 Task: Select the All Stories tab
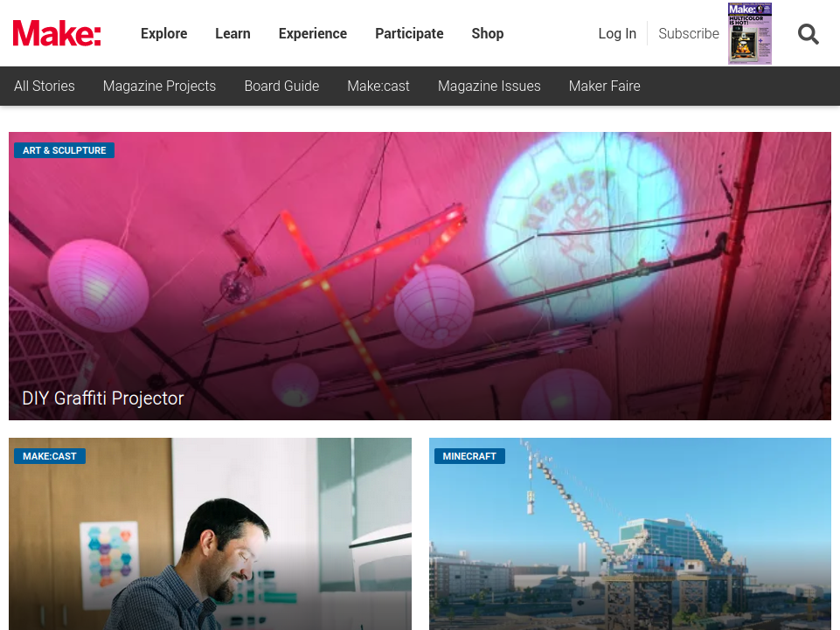click(45, 86)
